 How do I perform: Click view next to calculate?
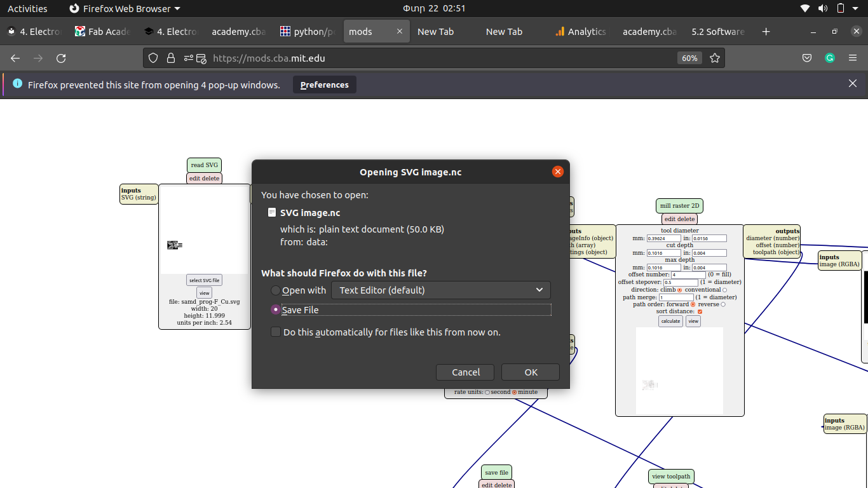click(693, 322)
